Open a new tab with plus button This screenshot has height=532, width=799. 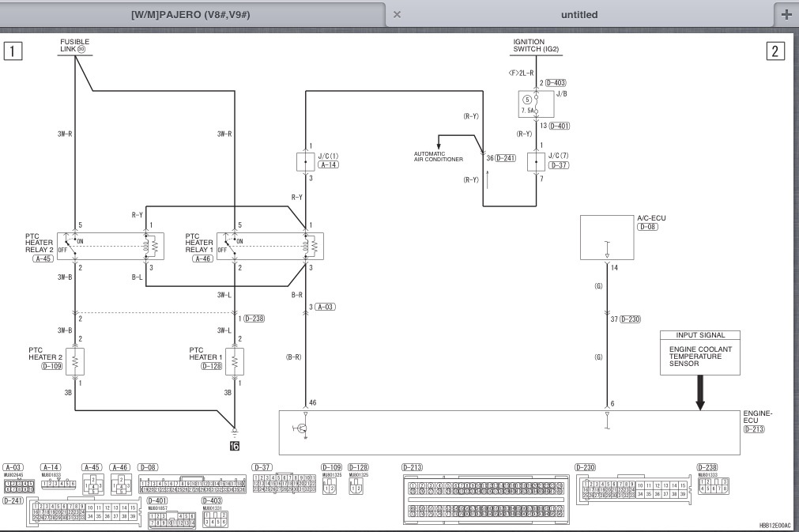pos(786,14)
